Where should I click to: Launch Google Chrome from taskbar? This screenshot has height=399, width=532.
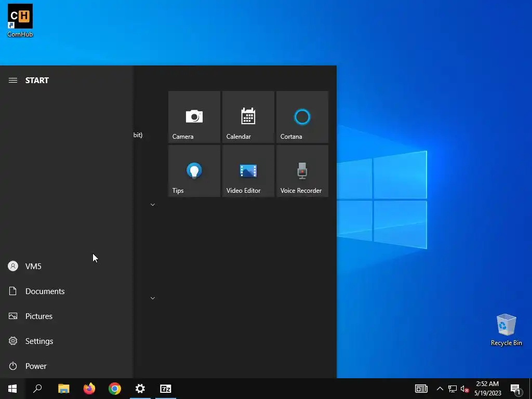pos(115,389)
